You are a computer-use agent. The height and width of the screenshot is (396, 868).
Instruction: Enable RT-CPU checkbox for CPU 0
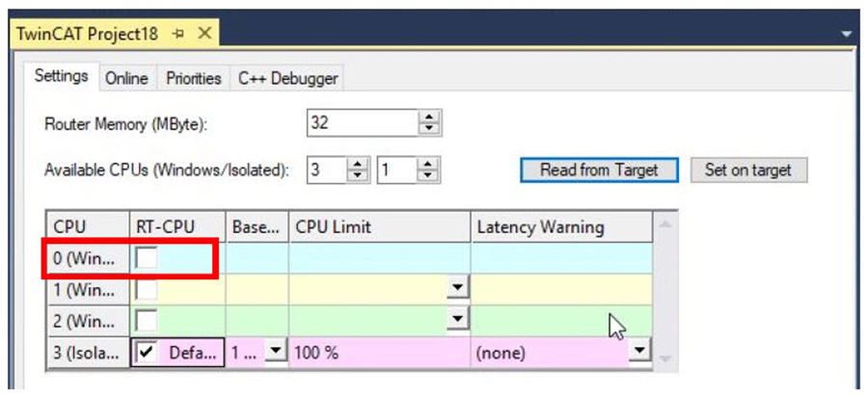pos(147,257)
